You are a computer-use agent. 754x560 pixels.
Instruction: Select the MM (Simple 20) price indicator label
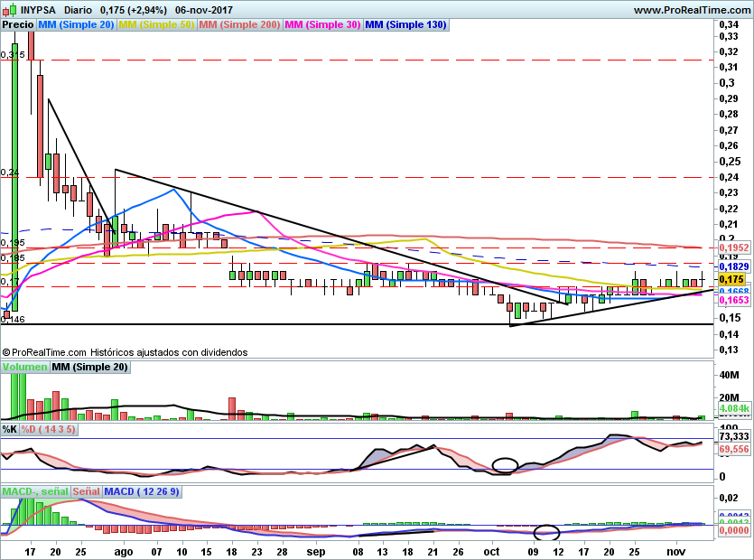coord(75,25)
